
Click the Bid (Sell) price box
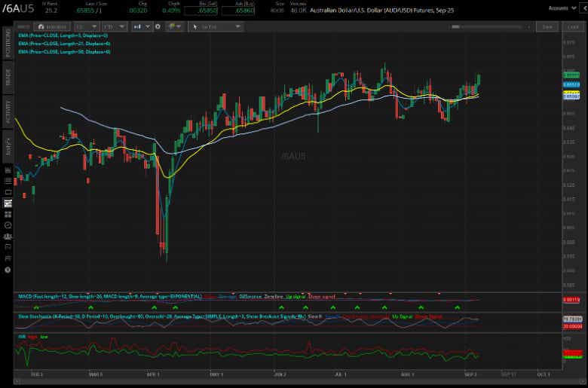coord(201,11)
